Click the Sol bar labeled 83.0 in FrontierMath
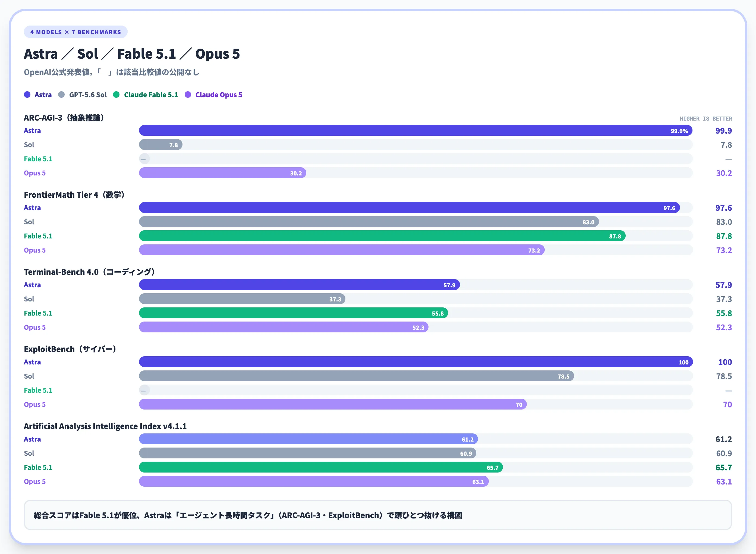The height and width of the screenshot is (554, 756). click(369, 222)
